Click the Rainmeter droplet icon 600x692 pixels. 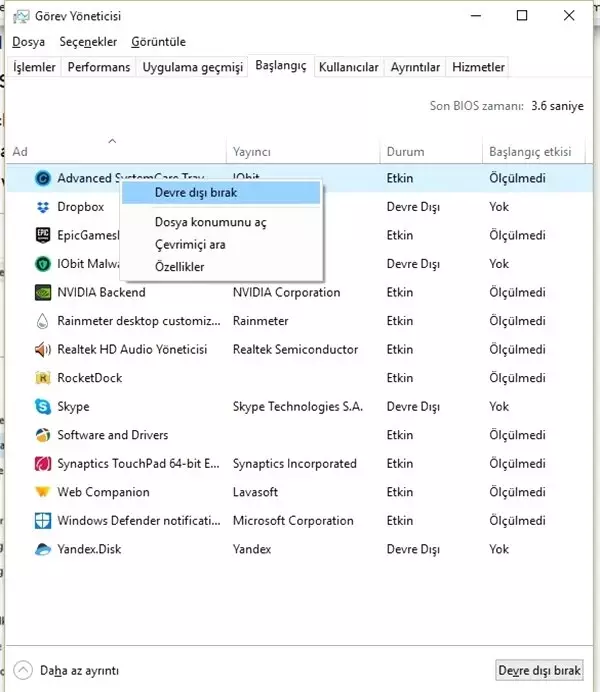tap(43, 321)
